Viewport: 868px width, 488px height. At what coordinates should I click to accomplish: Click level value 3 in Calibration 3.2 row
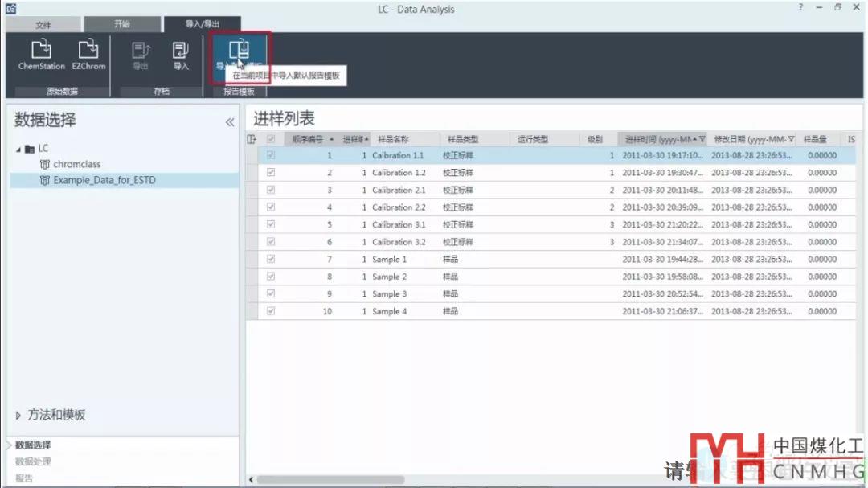tap(612, 242)
